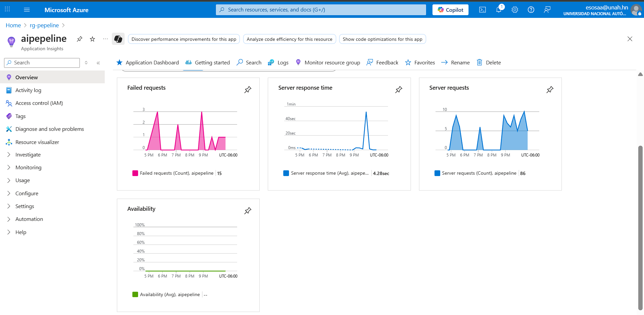Click the Copilot button
The image size is (644, 315).
coord(450,10)
